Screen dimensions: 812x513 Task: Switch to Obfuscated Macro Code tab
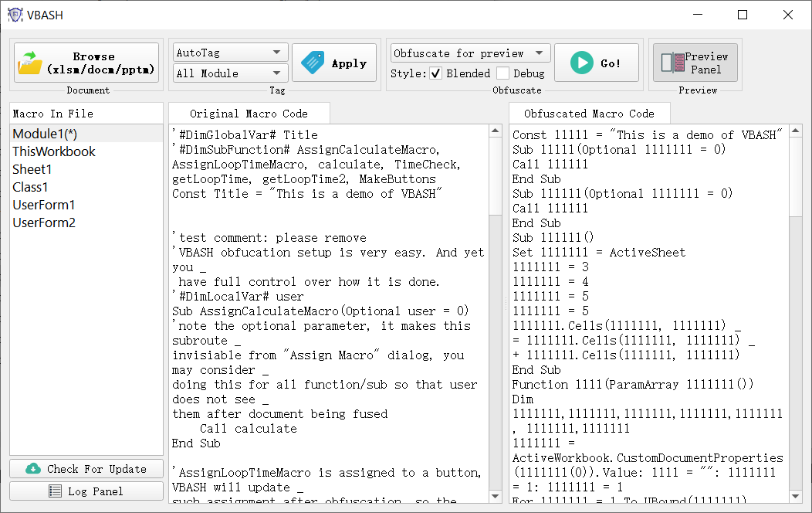click(x=590, y=114)
